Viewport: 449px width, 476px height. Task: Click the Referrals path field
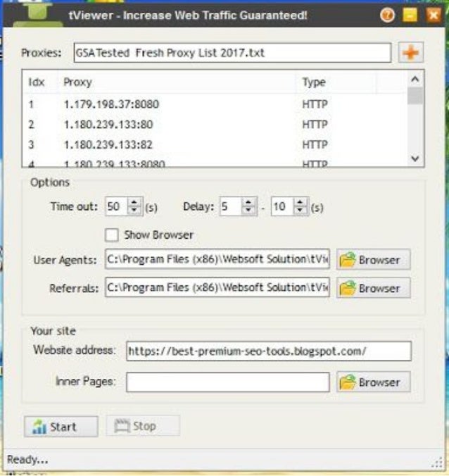tap(217, 287)
